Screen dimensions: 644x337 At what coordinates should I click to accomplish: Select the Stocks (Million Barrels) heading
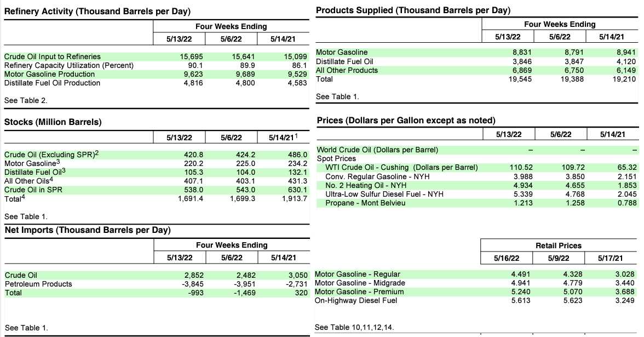pyautogui.click(x=53, y=122)
